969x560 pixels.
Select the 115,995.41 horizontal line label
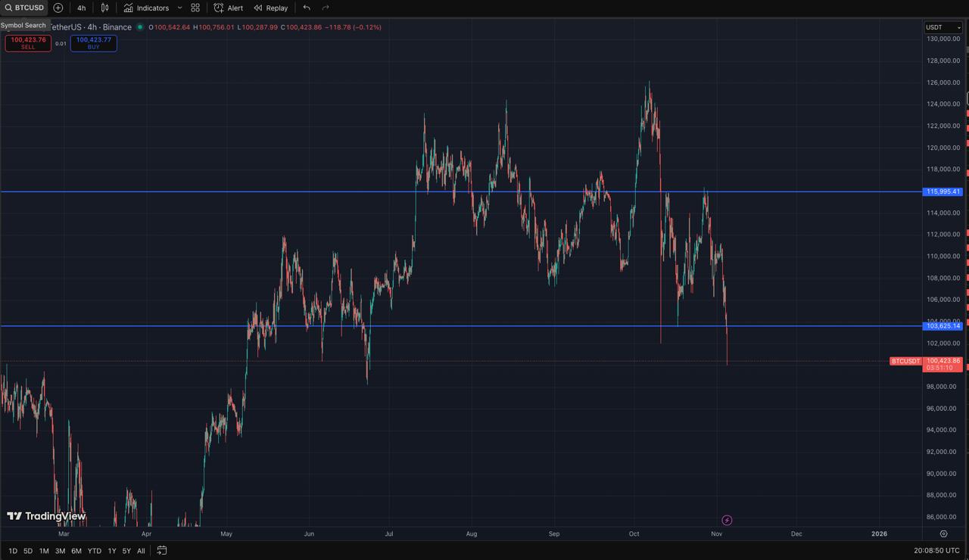pyautogui.click(x=943, y=191)
